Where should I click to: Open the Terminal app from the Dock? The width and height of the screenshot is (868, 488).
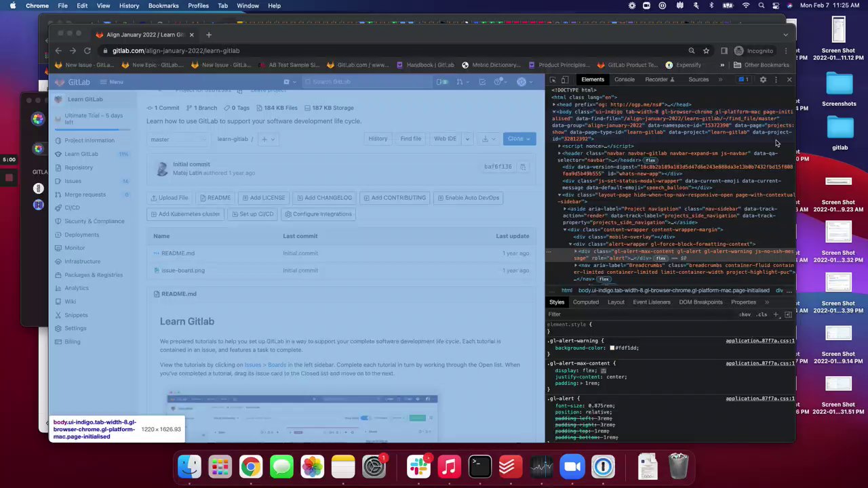(479, 466)
